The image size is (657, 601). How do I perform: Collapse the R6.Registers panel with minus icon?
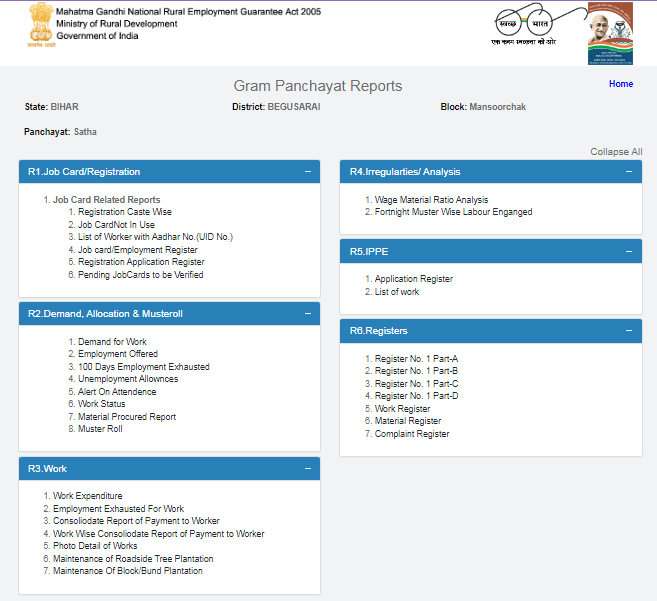pyautogui.click(x=629, y=331)
